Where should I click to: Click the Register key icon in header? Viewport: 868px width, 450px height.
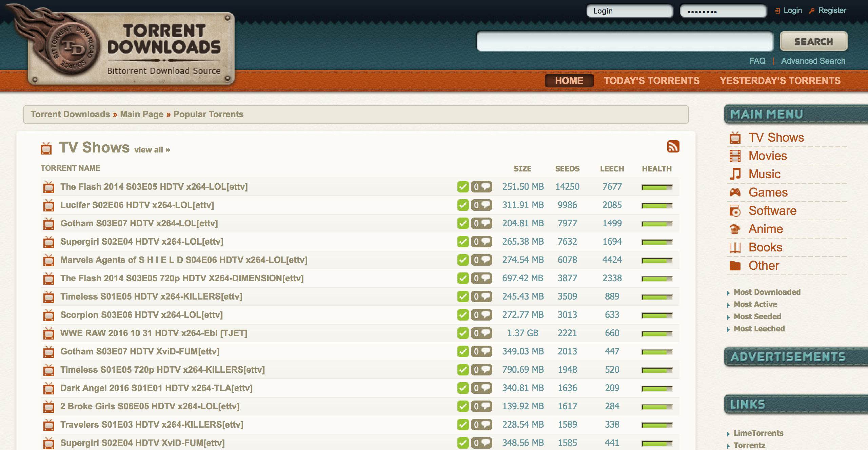click(812, 11)
